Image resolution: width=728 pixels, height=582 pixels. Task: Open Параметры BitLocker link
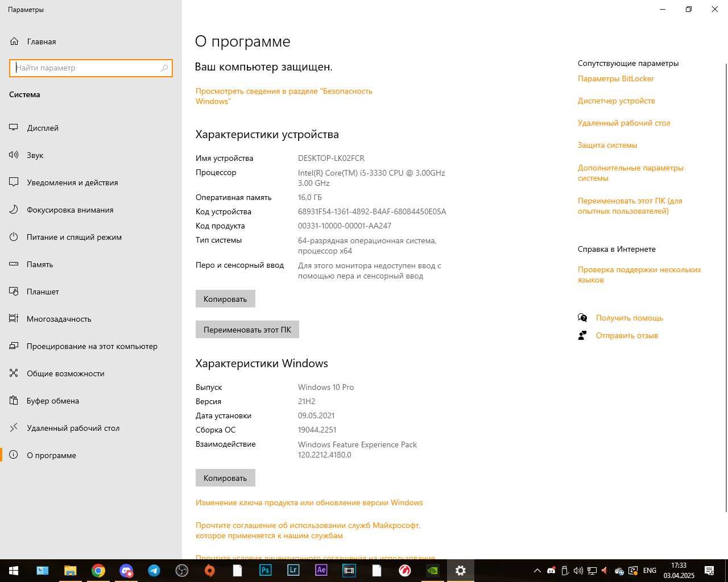616,78
